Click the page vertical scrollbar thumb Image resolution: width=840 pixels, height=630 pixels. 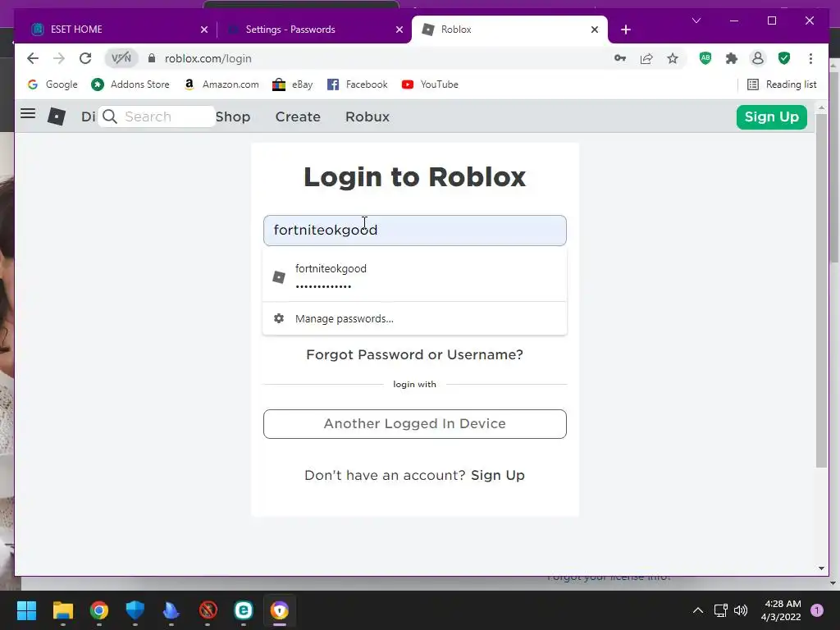click(821, 292)
